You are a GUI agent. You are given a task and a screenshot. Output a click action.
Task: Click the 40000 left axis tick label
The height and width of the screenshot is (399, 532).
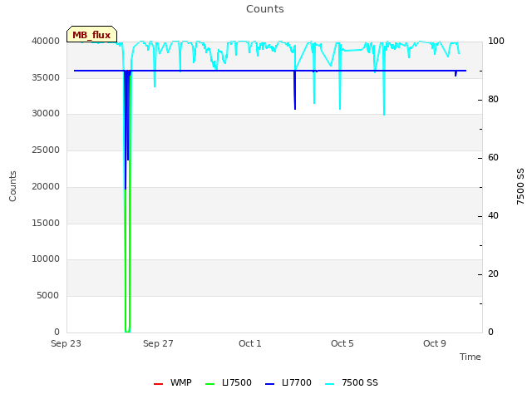point(46,41)
